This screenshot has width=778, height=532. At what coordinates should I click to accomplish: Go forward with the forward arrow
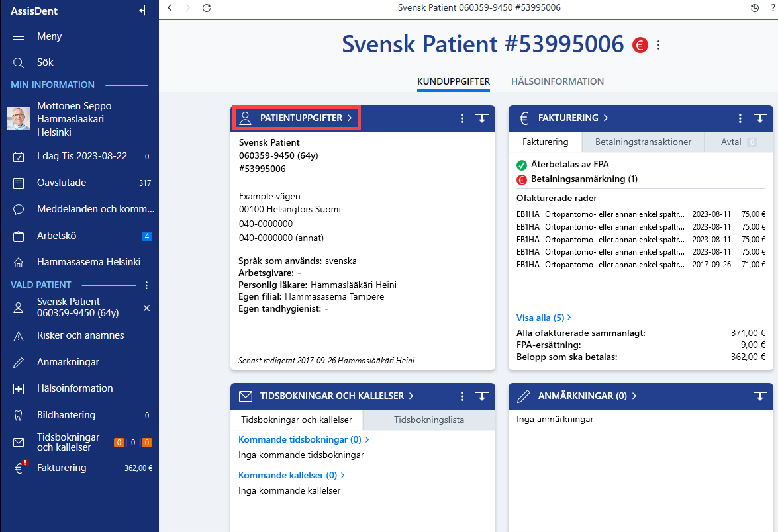click(x=187, y=7)
